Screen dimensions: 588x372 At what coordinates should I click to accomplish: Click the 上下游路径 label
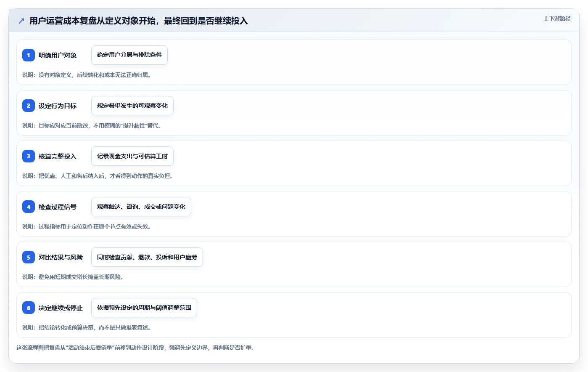pos(557,19)
